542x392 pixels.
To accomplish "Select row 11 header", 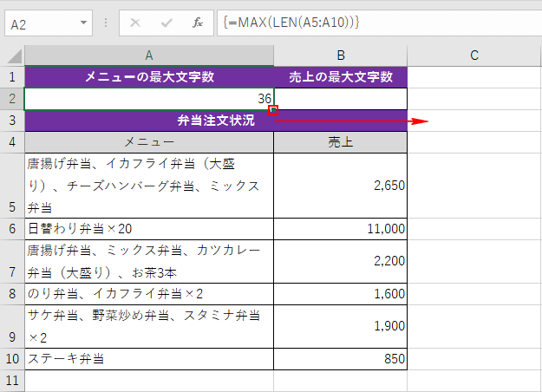I will click(x=12, y=381).
